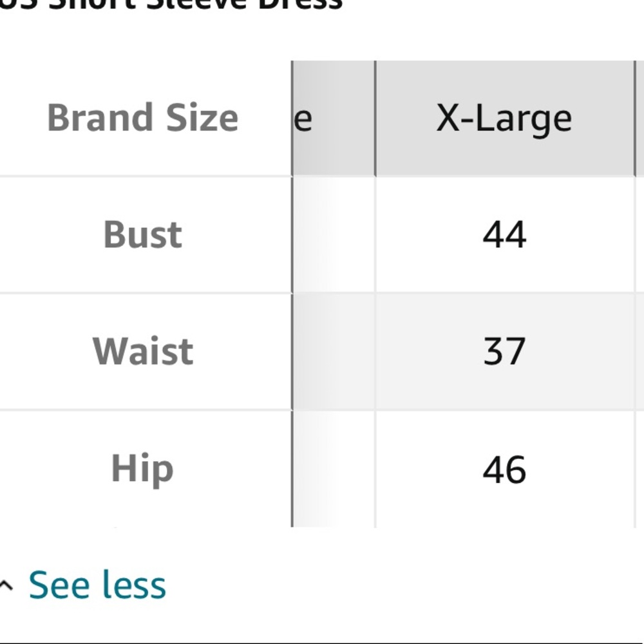Image resolution: width=644 pixels, height=644 pixels.
Task: Select the X-Large column header
Action: click(505, 118)
